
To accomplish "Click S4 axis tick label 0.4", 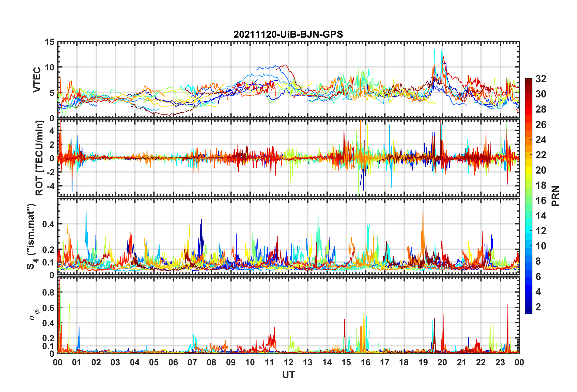I will pyautogui.click(x=49, y=224).
